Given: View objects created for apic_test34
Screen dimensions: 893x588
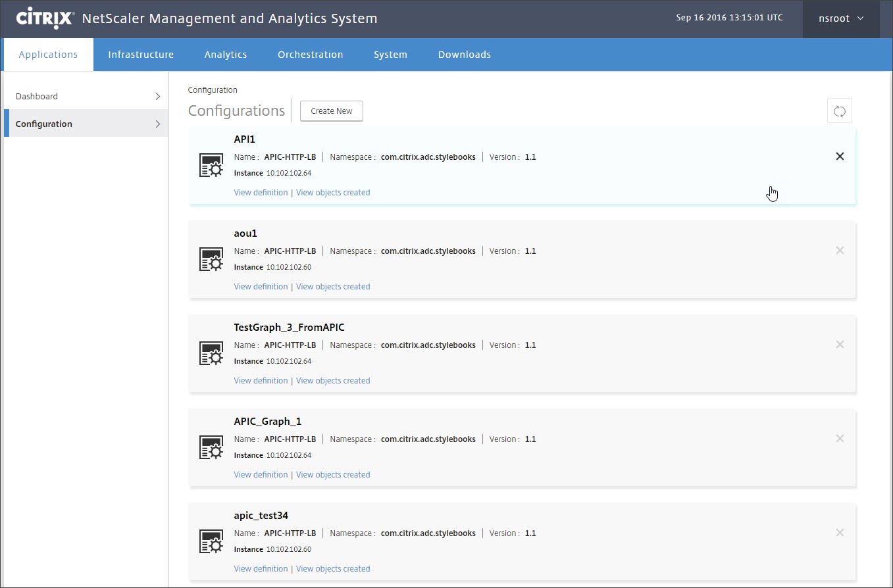Looking at the screenshot, I should (x=333, y=569).
